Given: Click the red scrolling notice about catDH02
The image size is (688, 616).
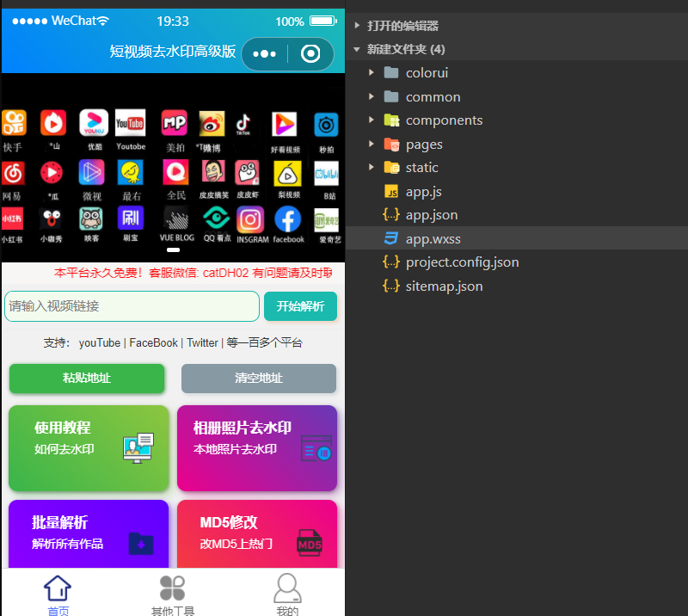Looking at the screenshot, I should click(193, 273).
